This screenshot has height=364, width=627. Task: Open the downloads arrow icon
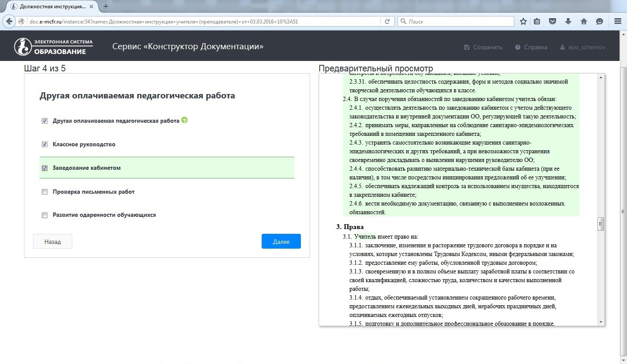(568, 21)
